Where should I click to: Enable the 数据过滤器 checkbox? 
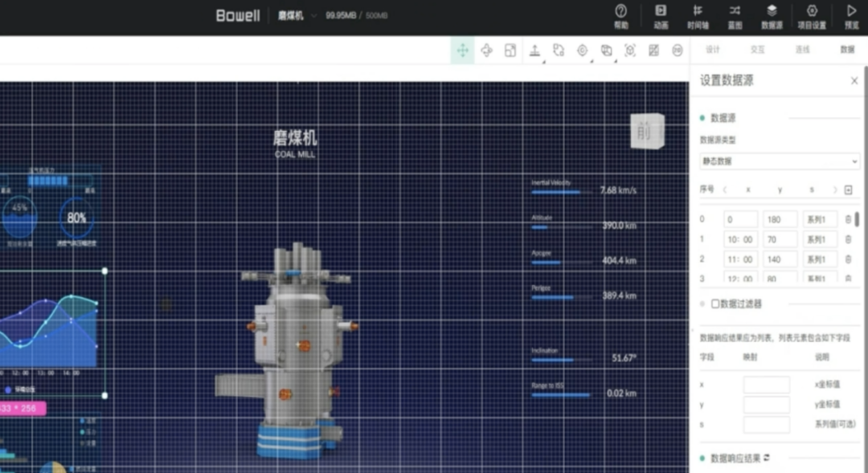pos(715,304)
